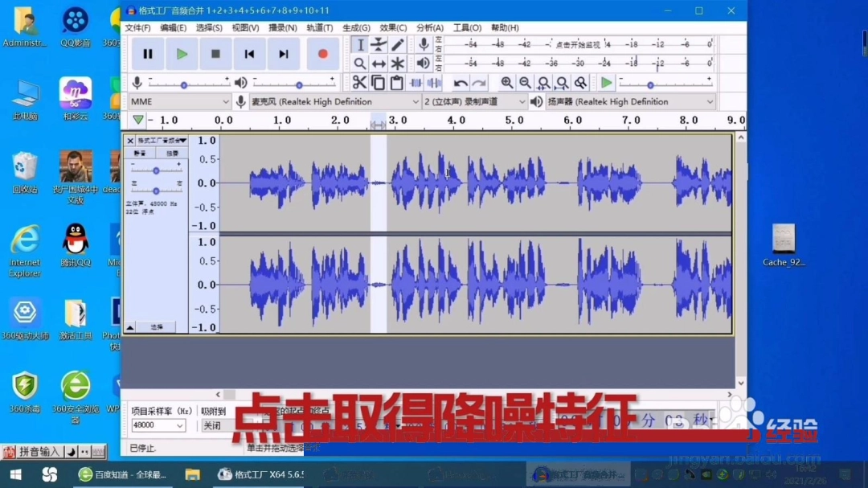Open the 轨道(T) menu

[319, 27]
